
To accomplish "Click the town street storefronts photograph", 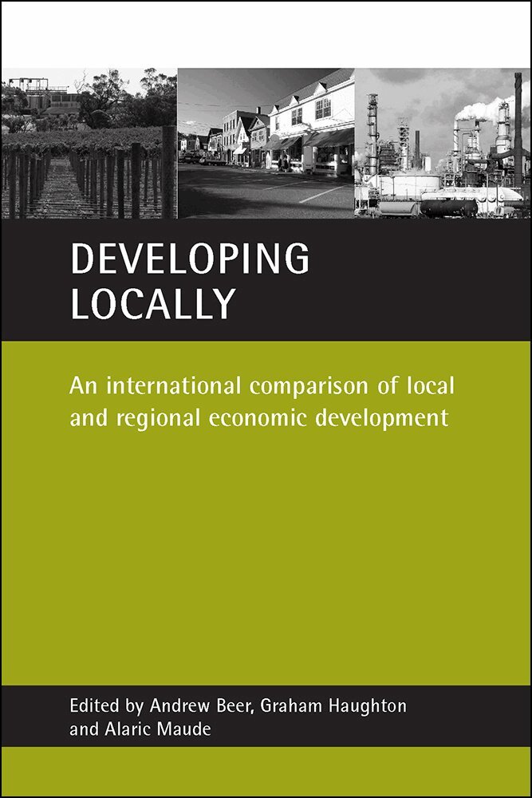I will 266,143.
